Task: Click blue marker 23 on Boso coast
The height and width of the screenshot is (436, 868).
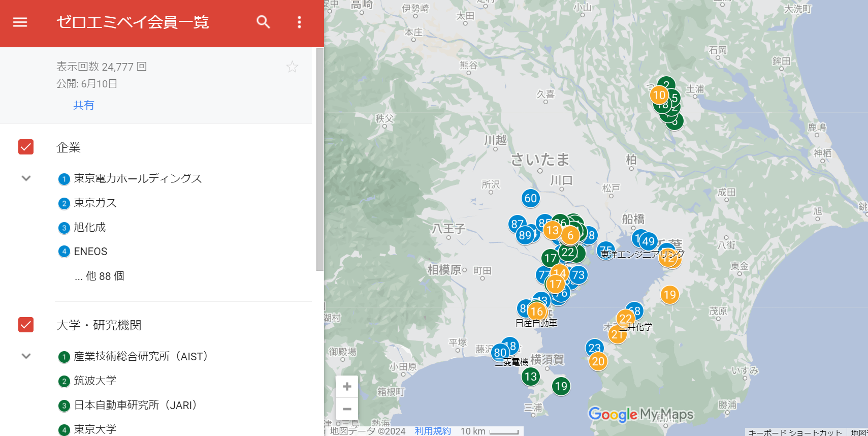Action: click(594, 348)
